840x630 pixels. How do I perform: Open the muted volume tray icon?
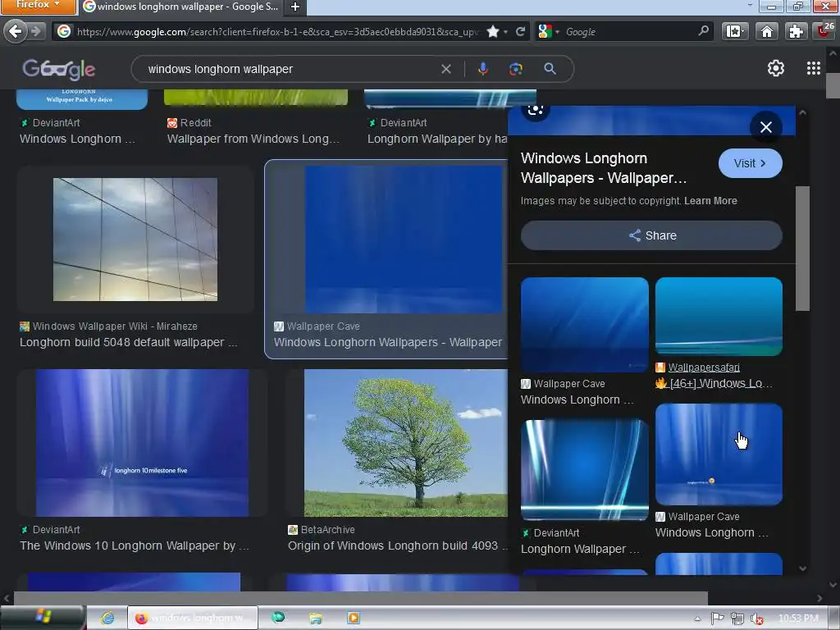(x=756, y=619)
